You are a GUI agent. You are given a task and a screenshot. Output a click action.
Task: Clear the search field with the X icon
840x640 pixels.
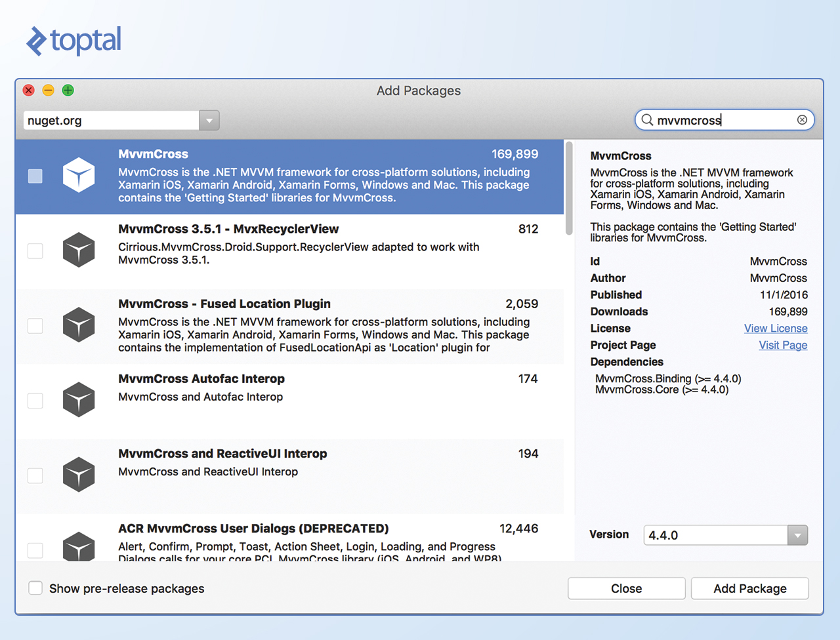tap(802, 120)
